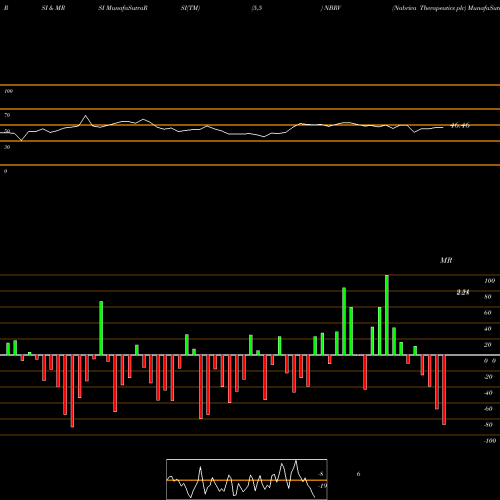The width and height of the screenshot is (500, 500).
Task: Select the Nabriva Therapeutics plc header text
Action: pyautogui.click(x=429, y=8)
